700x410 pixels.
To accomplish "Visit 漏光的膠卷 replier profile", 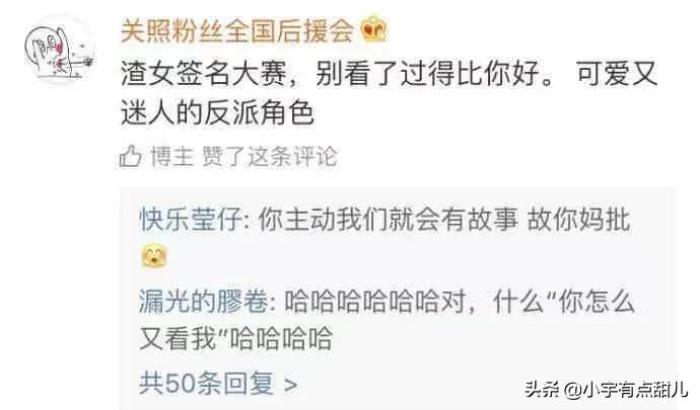I will tap(204, 301).
